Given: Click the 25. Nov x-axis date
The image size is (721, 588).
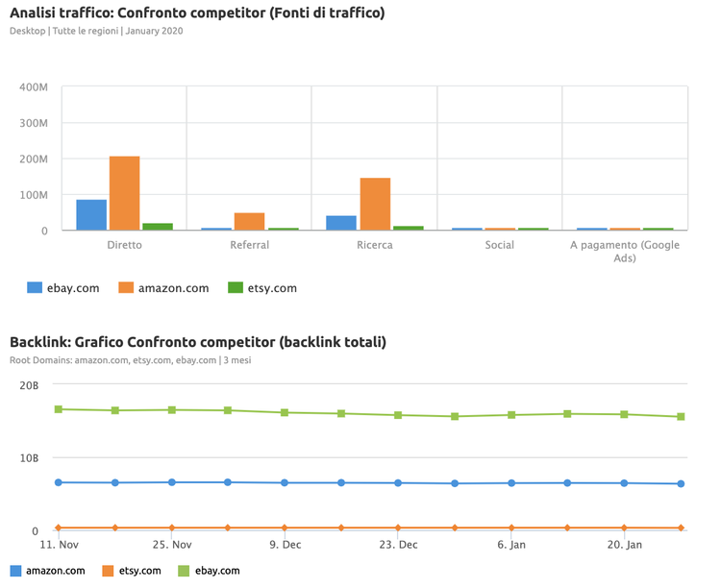Looking at the screenshot, I should click(172, 545).
